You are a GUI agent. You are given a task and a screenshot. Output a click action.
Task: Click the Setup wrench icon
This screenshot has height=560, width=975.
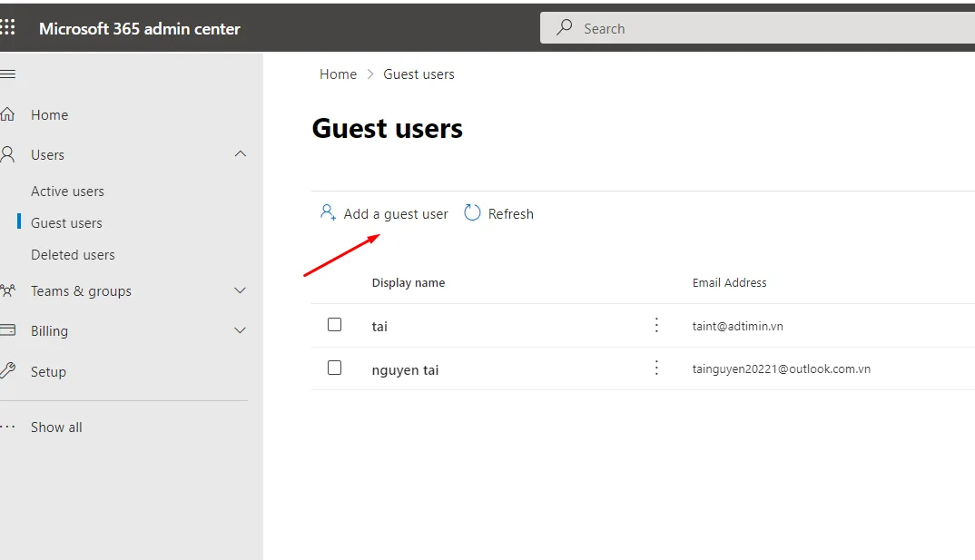point(7,370)
